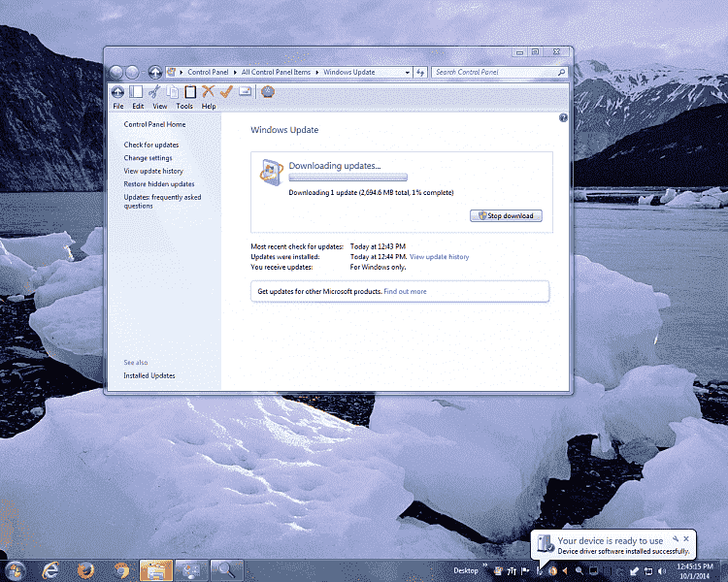
Task: Click Check for updates in sidebar
Action: (150, 145)
